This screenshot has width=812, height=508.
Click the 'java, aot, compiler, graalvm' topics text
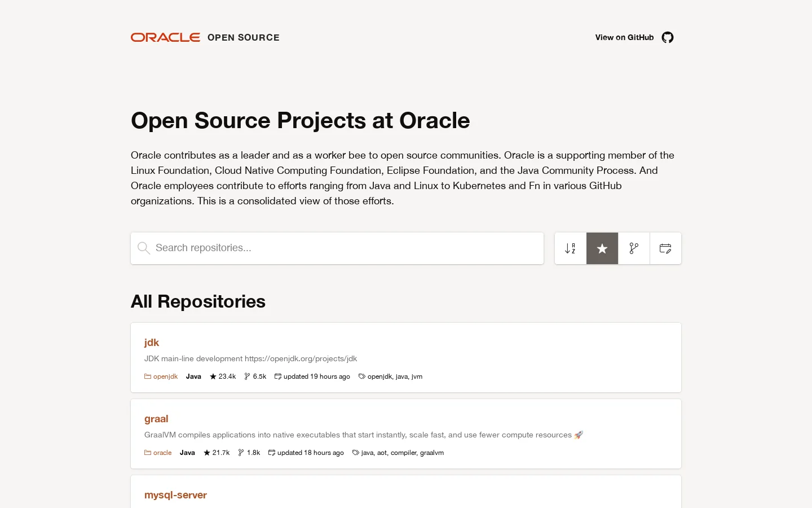(403, 453)
